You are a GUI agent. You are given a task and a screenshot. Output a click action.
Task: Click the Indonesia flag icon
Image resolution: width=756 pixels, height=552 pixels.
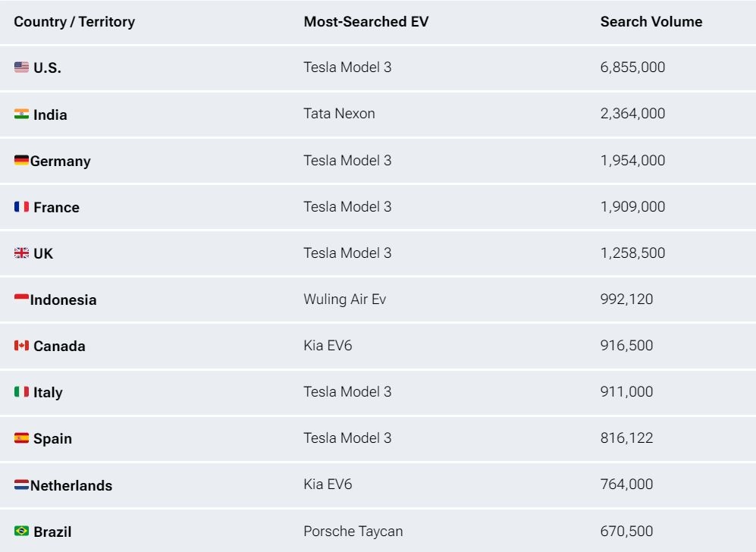(x=22, y=299)
